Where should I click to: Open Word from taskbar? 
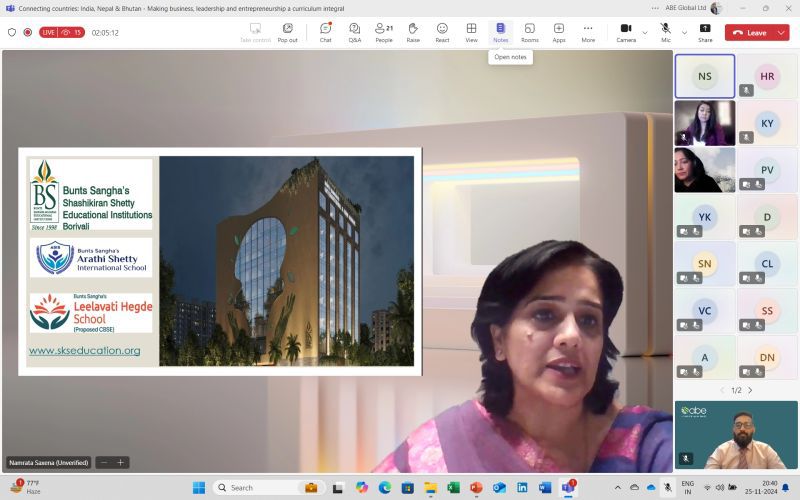point(545,488)
